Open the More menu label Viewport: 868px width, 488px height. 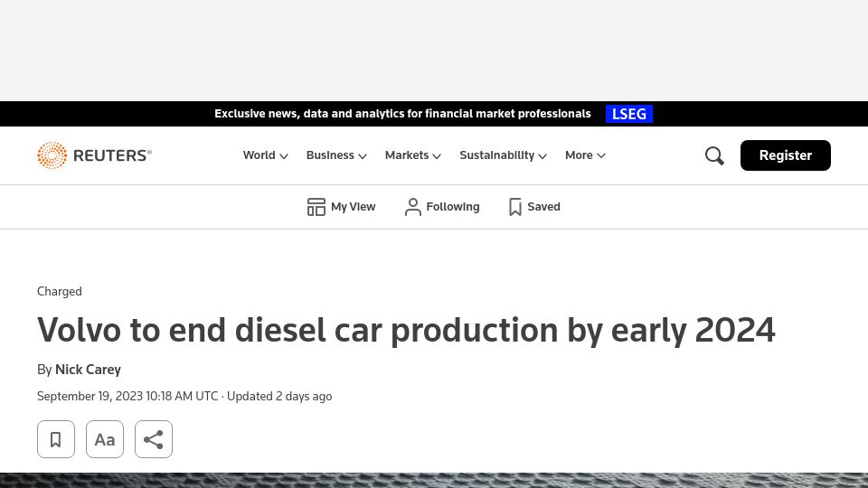click(x=579, y=155)
